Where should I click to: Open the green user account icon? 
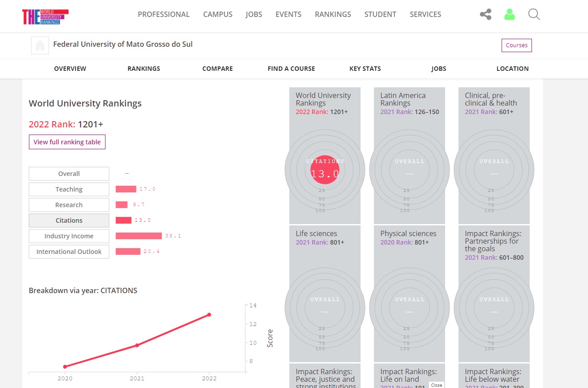tap(510, 15)
